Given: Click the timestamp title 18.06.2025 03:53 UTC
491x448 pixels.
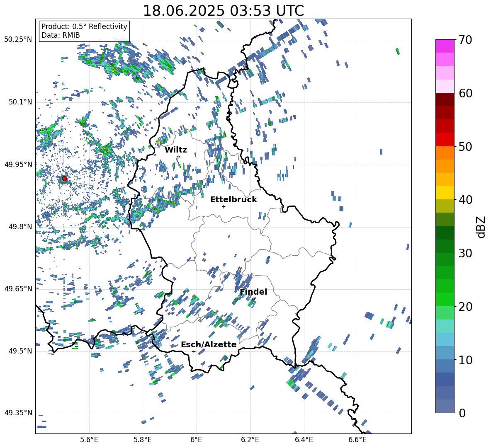Looking at the screenshot, I should tap(223, 11).
